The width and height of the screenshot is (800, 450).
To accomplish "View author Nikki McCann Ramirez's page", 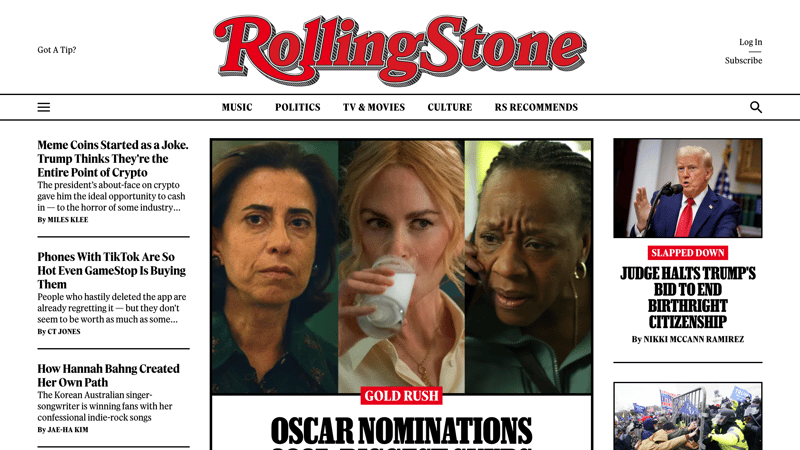I will 693,339.
